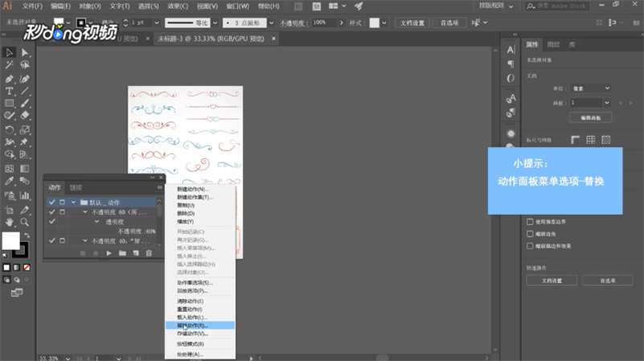Image resolution: width=644 pixels, height=361 pixels.
Task: Open the zoom level dropdown
Action: click(68, 358)
